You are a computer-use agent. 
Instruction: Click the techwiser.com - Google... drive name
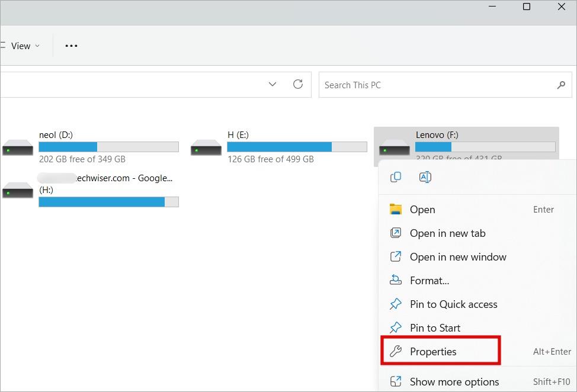coord(105,178)
